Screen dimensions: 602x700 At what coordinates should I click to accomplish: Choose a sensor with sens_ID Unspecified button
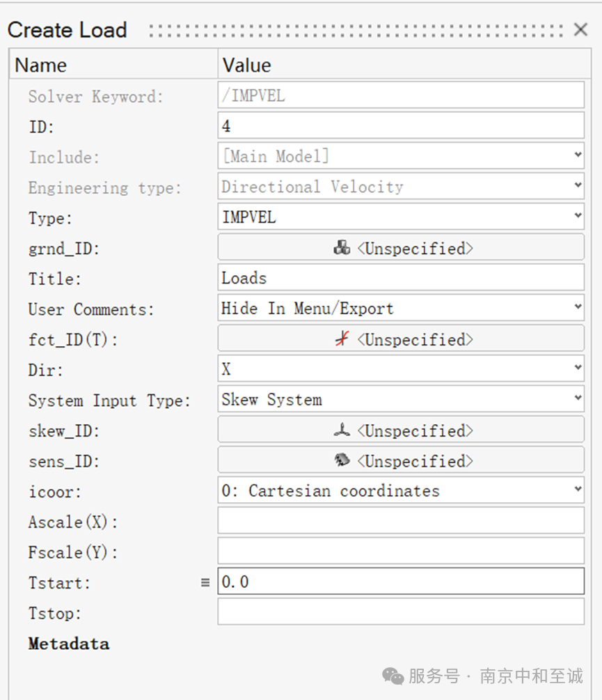pos(401,460)
